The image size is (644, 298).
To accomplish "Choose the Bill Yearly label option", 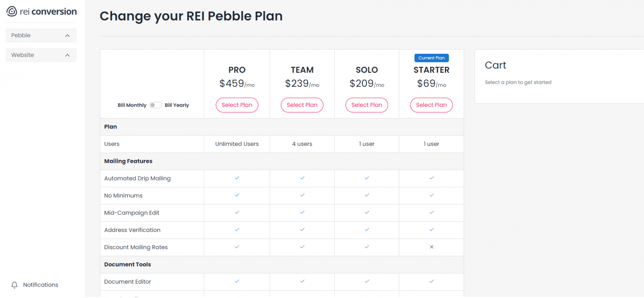I will (x=177, y=105).
